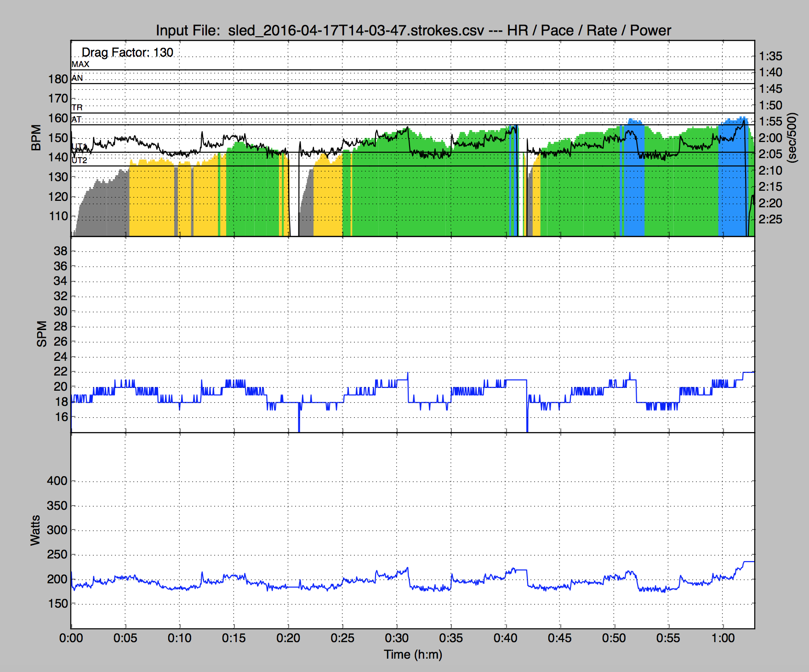Click the (sec/500) pace axis label
This screenshot has width=809, height=672.
coord(792,137)
